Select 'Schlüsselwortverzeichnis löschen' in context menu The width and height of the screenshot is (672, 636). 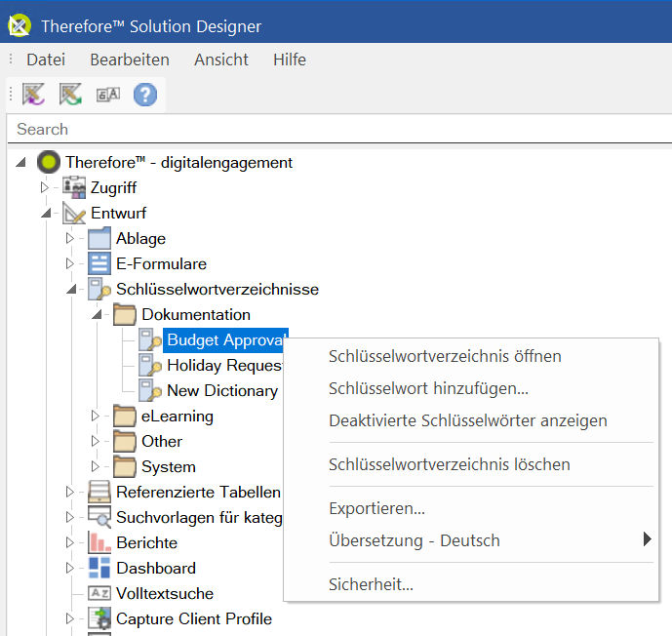click(449, 464)
